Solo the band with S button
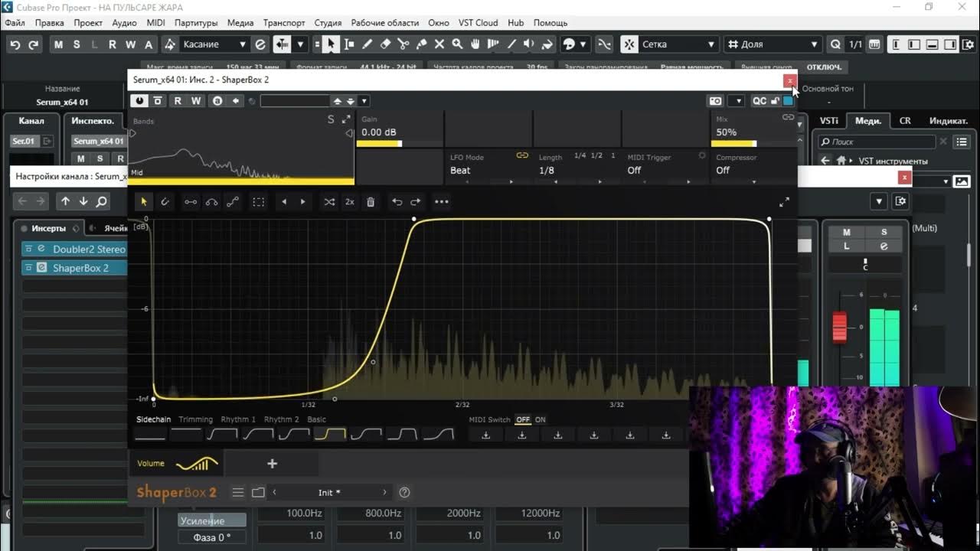The image size is (980, 551). 331,119
